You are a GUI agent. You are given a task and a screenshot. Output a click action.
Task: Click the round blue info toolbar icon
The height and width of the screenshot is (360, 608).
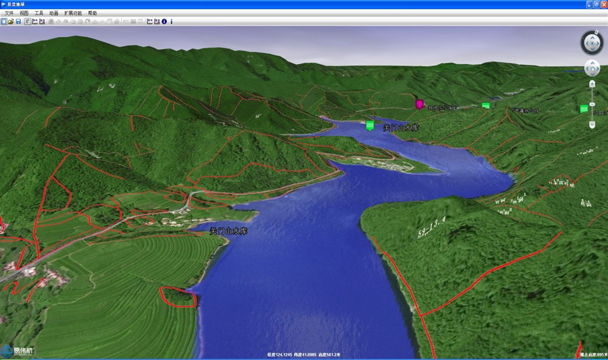point(164,21)
